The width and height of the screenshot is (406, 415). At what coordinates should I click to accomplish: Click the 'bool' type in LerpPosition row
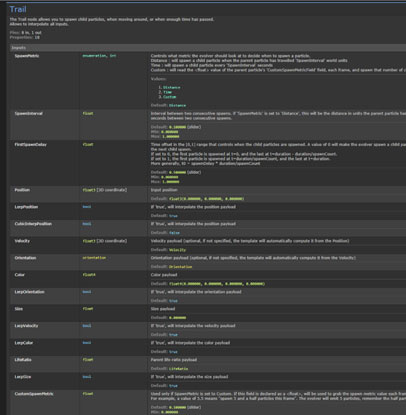click(87, 207)
